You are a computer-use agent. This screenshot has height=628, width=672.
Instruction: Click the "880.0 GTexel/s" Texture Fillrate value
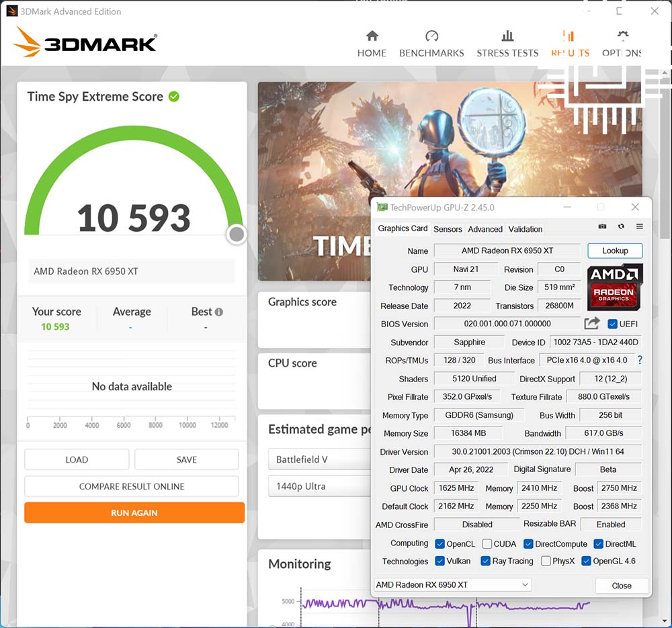[603, 397]
